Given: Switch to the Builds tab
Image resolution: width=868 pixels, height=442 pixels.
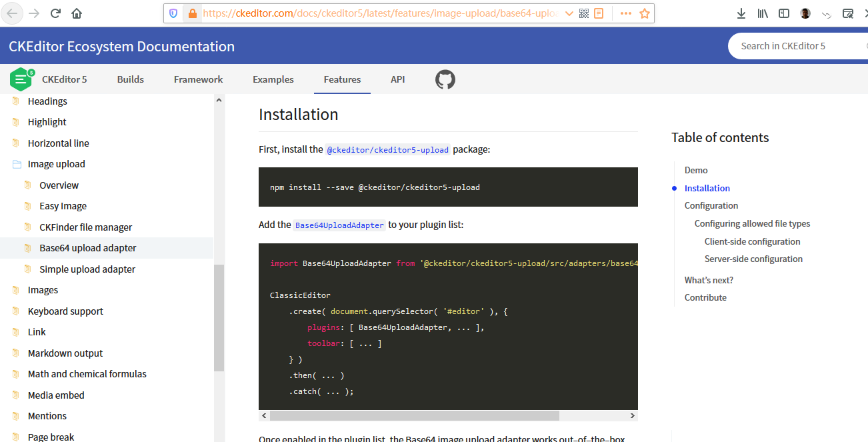Looking at the screenshot, I should (x=131, y=79).
